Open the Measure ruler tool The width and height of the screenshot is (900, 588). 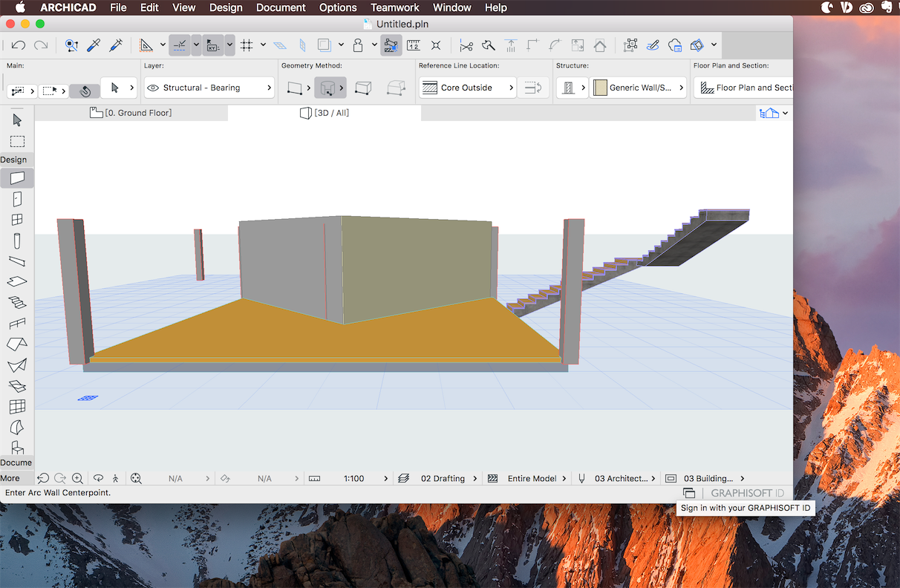tap(414, 45)
